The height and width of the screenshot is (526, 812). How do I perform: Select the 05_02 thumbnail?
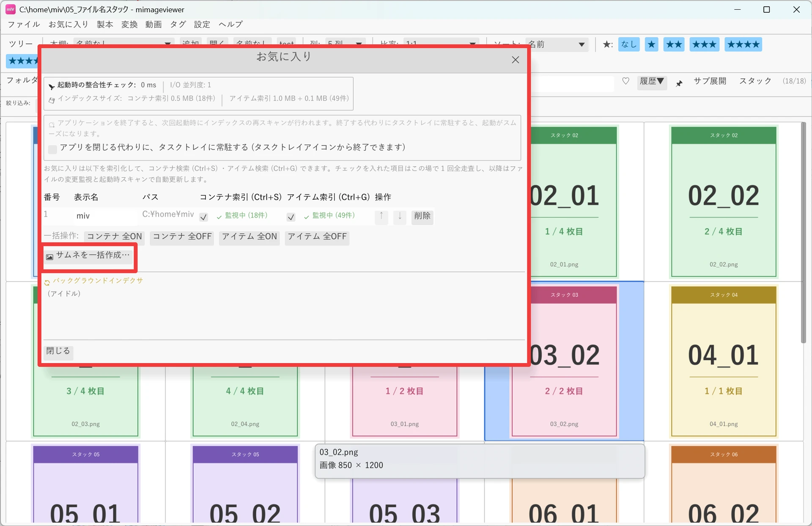pos(245,484)
